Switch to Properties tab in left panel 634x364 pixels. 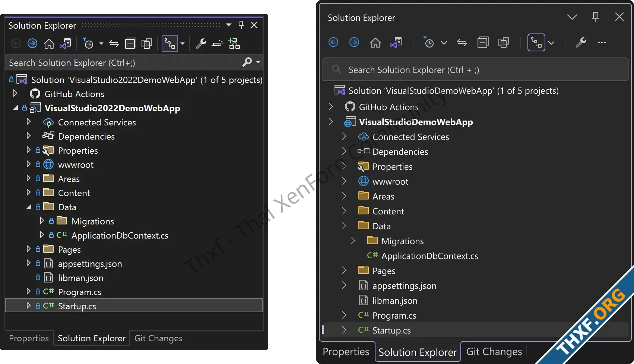(x=29, y=338)
